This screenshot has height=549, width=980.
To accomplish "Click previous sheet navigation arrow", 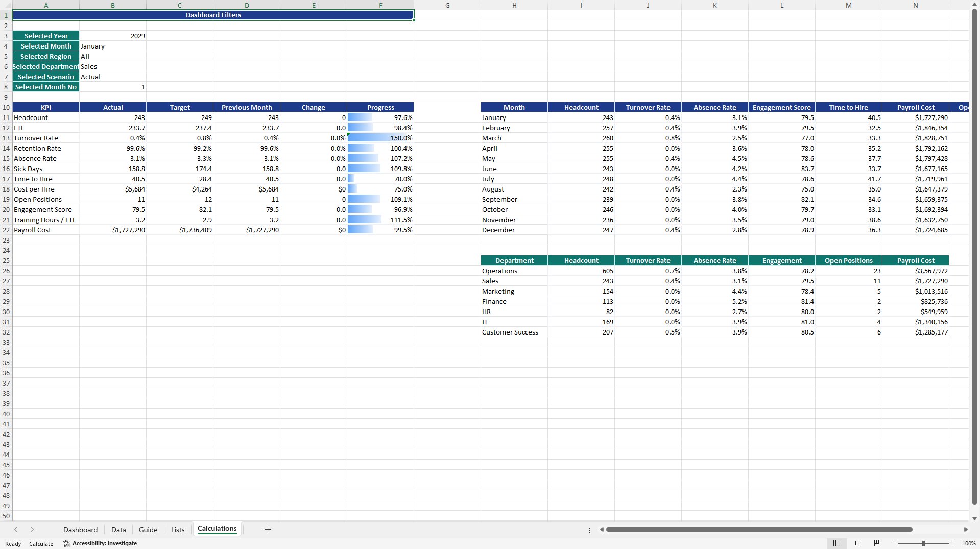I will [x=16, y=530].
